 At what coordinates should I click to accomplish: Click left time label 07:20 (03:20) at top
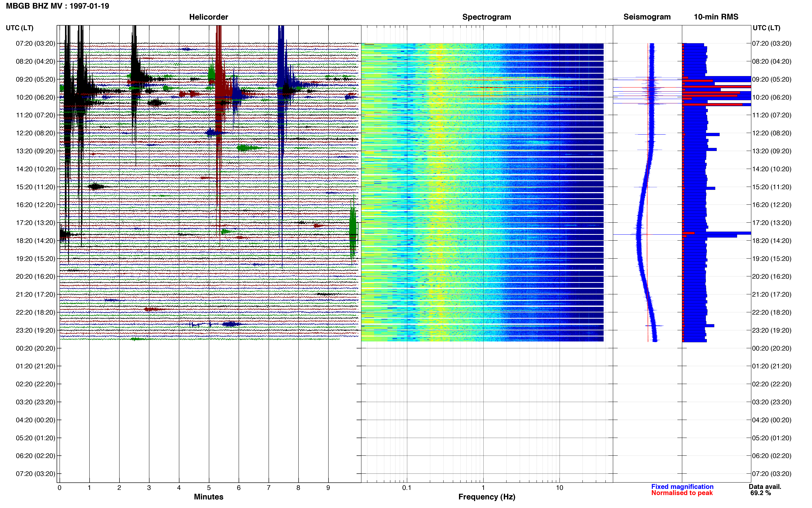pos(36,43)
